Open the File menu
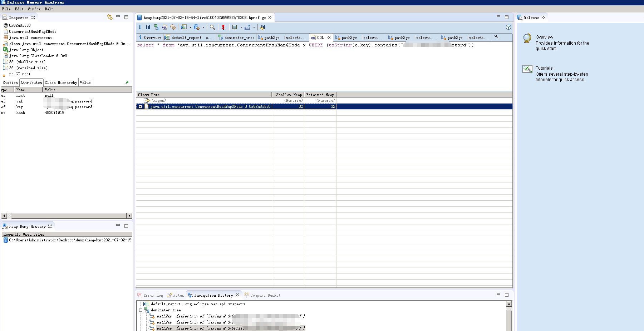 tap(6, 9)
